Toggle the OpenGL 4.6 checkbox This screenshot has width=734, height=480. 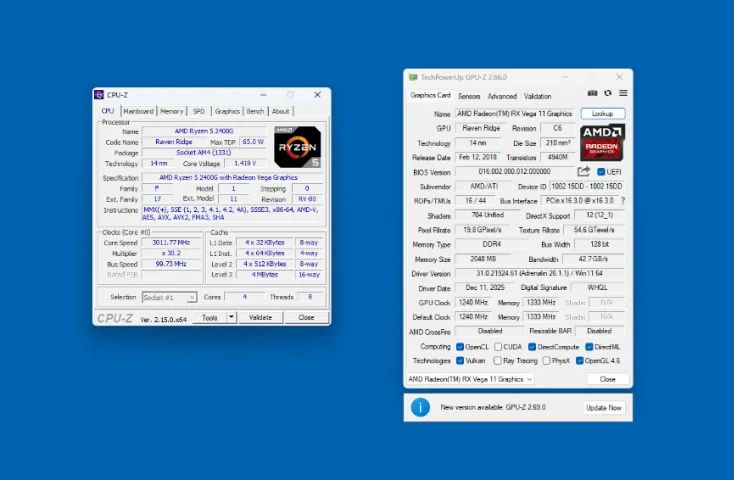[580, 361]
